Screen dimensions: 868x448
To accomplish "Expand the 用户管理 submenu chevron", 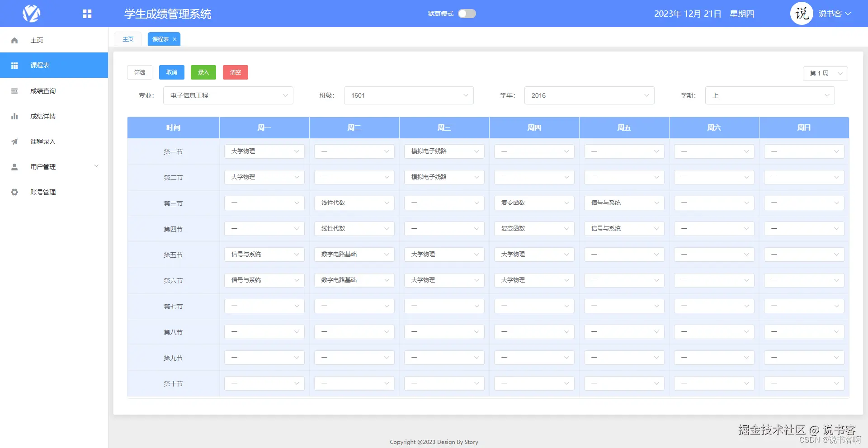I will [96, 166].
